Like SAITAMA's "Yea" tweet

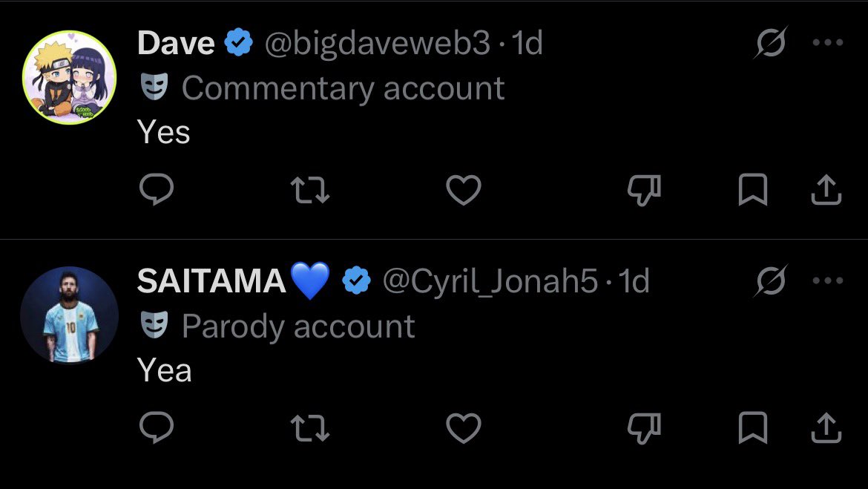click(x=464, y=428)
